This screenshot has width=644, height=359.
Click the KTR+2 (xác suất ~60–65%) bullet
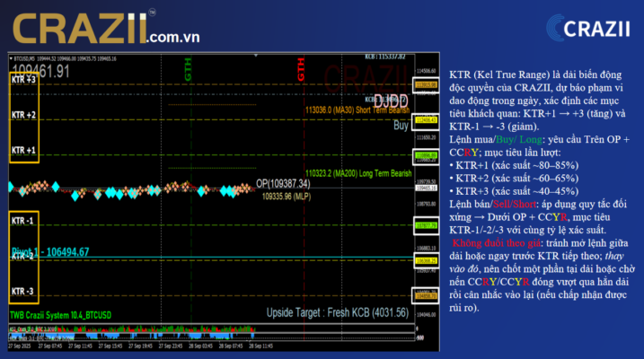coord(514,178)
